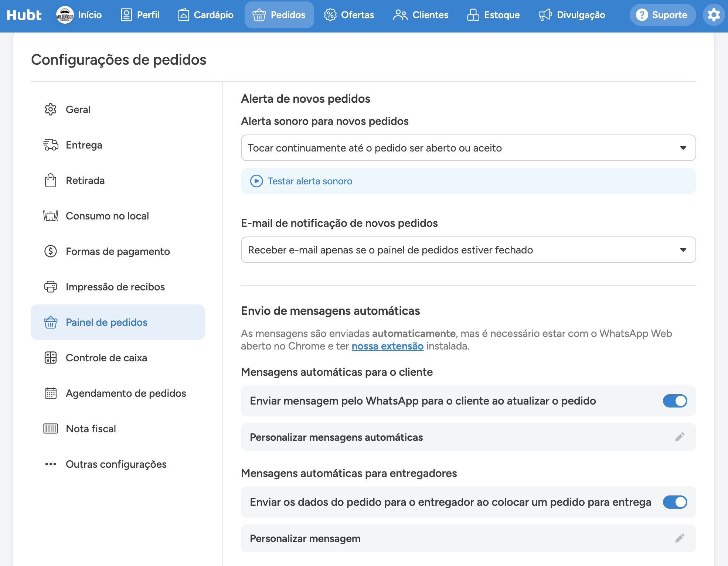
Task: Open Ofertas in the top navigation
Action: pyautogui.click(x=349, y=15)
